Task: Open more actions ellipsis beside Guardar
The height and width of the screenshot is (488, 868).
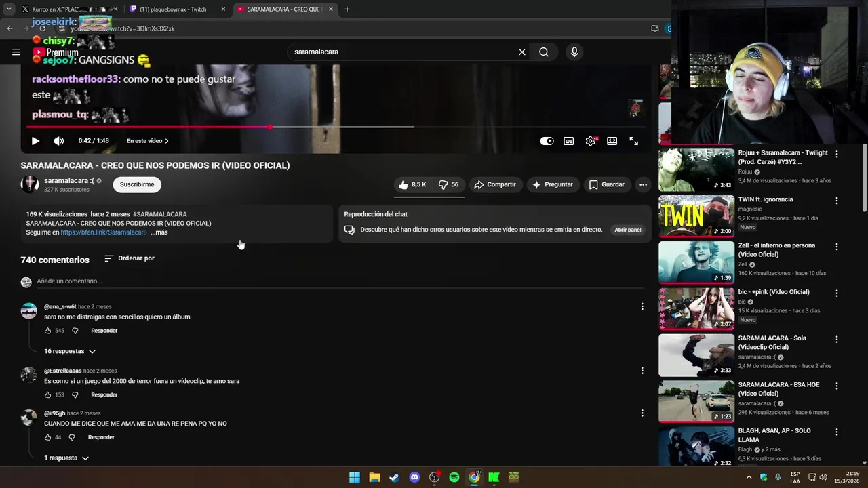Action: 643,184
